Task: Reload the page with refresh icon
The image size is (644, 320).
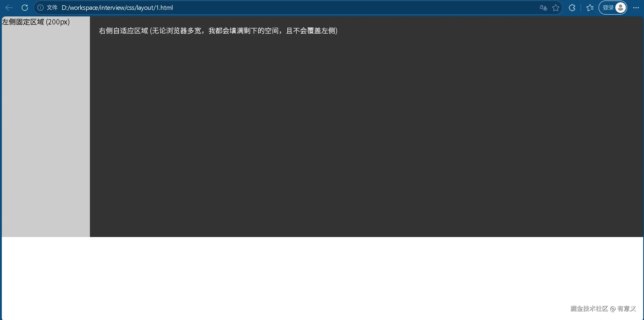Action: click(x=25, y=8)
